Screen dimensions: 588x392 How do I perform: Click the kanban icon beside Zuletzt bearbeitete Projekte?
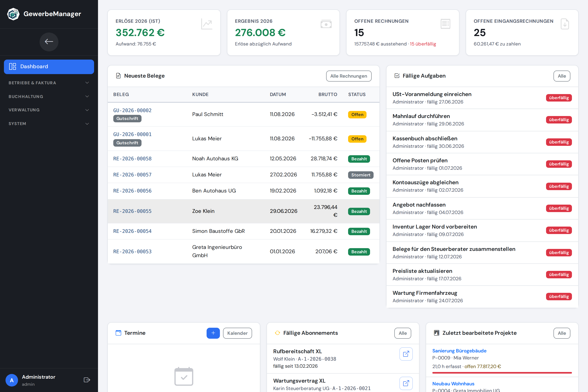(x=437, y=333)
